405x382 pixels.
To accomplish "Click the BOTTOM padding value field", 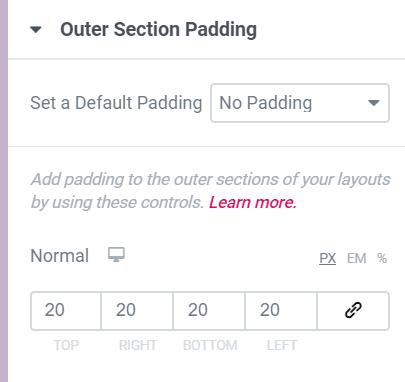I will 209,311.
